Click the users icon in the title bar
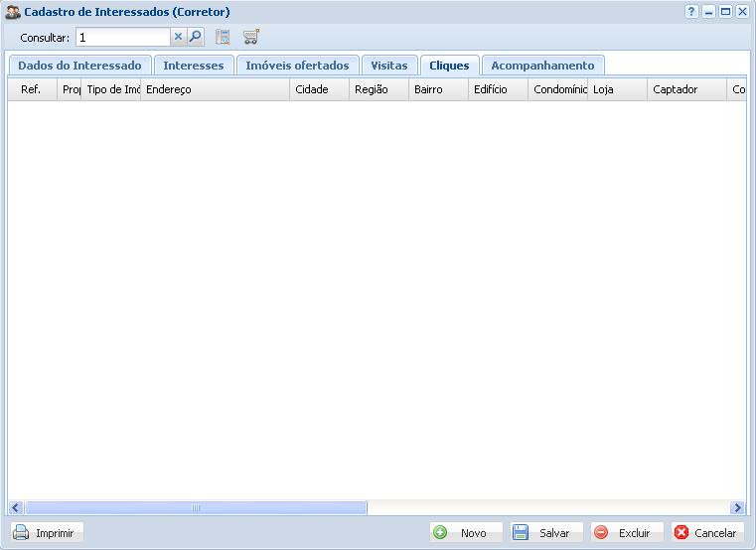The height and width of the screenshot is (550, 756). [13, 12]
